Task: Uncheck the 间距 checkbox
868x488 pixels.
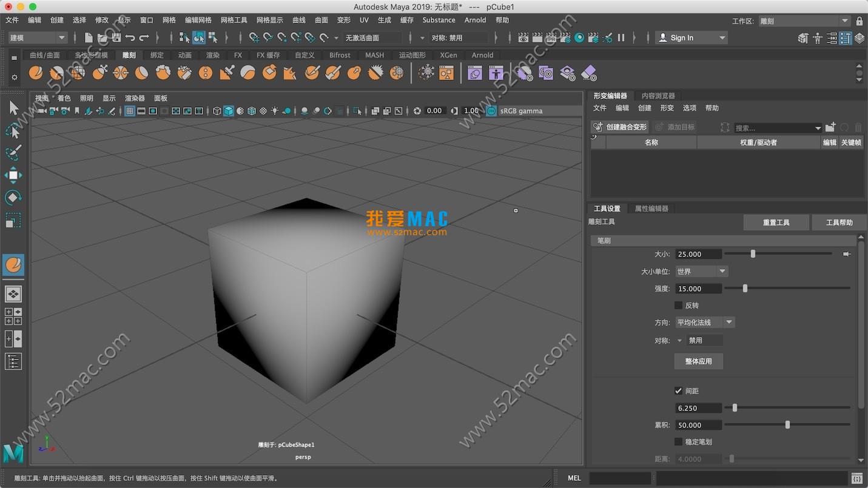Action: [678, 391]
